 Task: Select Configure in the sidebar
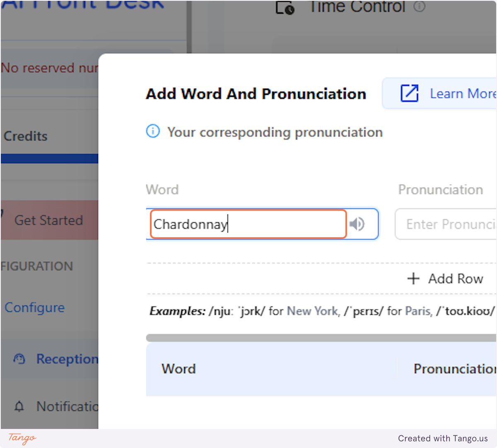coord(34,307)
